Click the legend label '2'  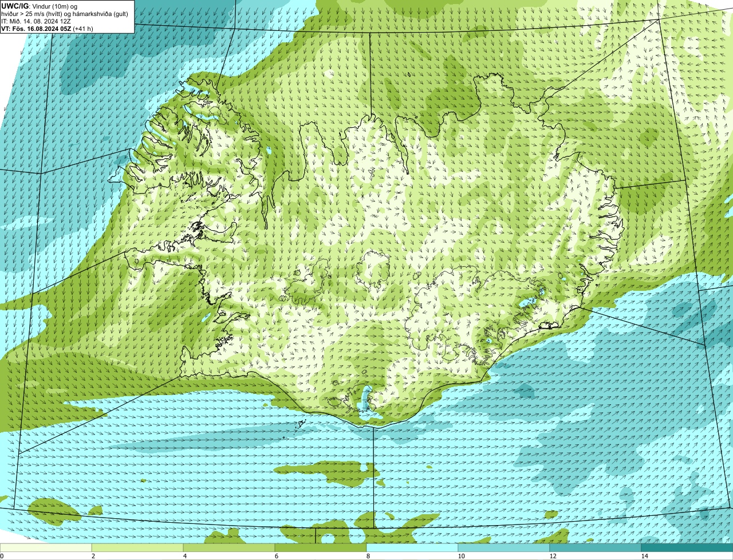click(x=93, y=556)
